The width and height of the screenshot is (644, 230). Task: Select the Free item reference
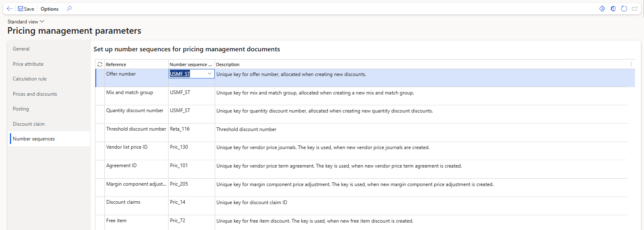pos(116,221)
